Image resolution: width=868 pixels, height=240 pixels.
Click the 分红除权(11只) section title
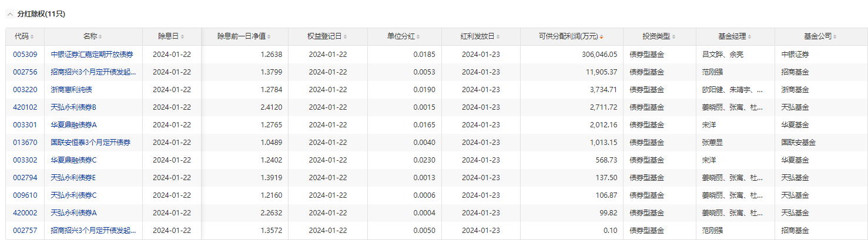click(x=41, y=14)
